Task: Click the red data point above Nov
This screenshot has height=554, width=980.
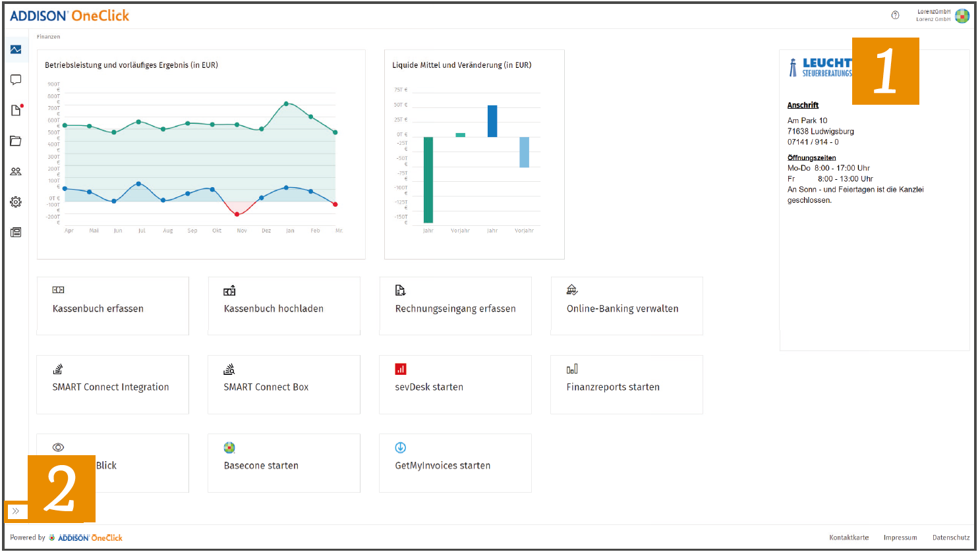Action: pos(237,214)
